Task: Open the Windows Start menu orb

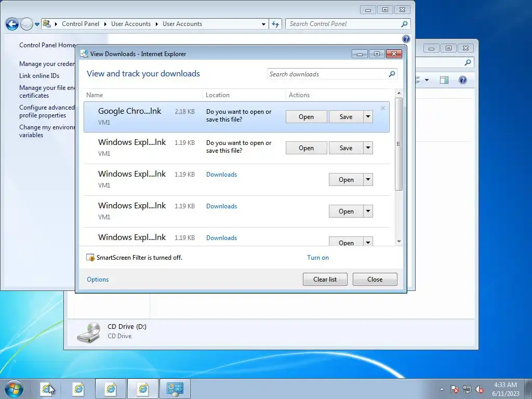Action: [x=14, y=389]
